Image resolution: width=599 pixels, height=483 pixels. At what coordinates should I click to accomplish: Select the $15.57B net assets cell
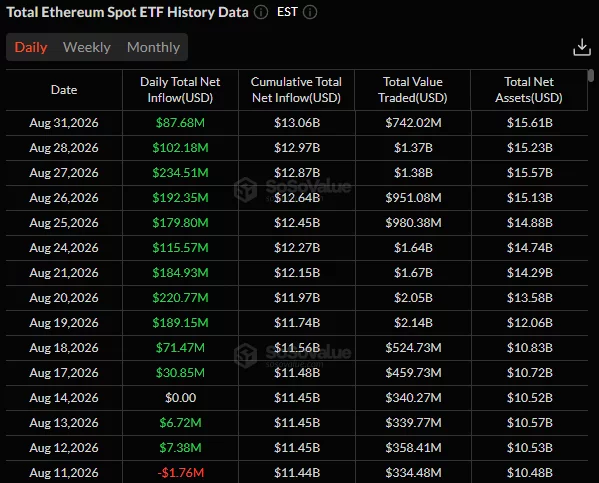click(x=529, y=173)
